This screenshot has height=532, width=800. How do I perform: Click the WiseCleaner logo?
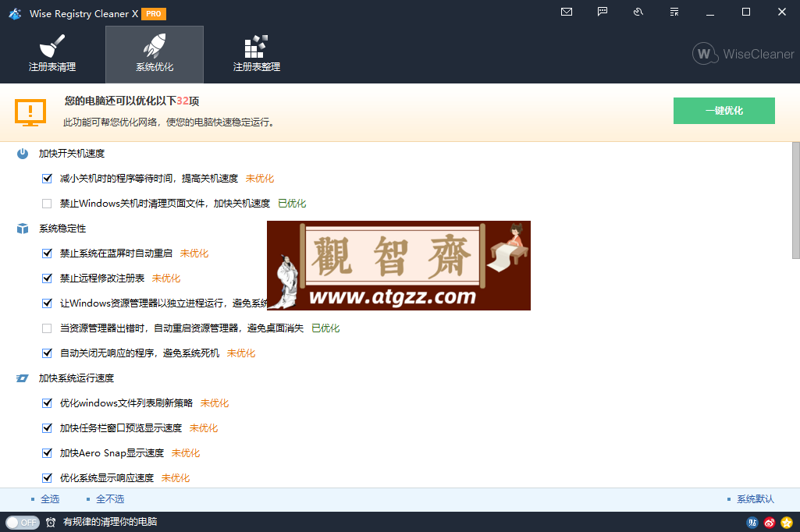[x=743, y=54]
